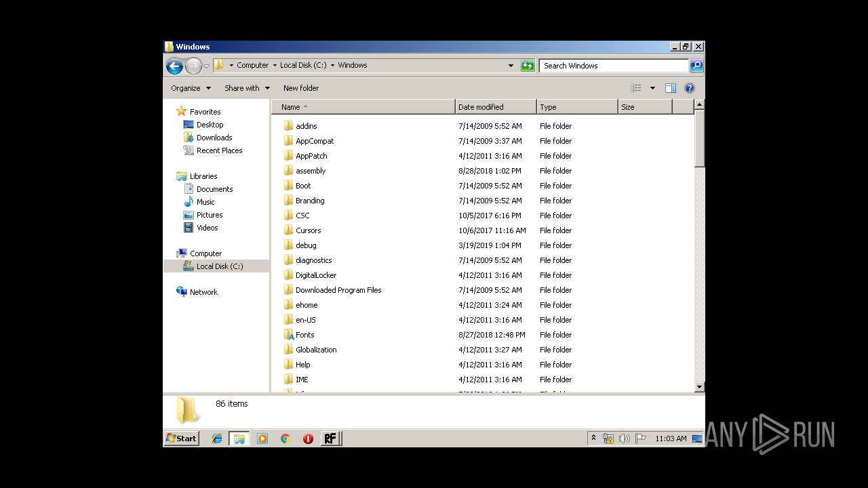Open the Help question mark icon

pos(690,88)
